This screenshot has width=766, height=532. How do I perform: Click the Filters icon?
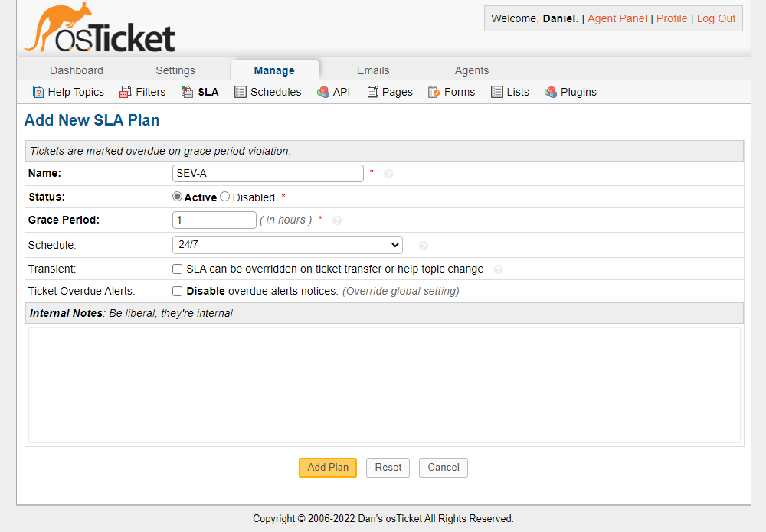[126, 92]
